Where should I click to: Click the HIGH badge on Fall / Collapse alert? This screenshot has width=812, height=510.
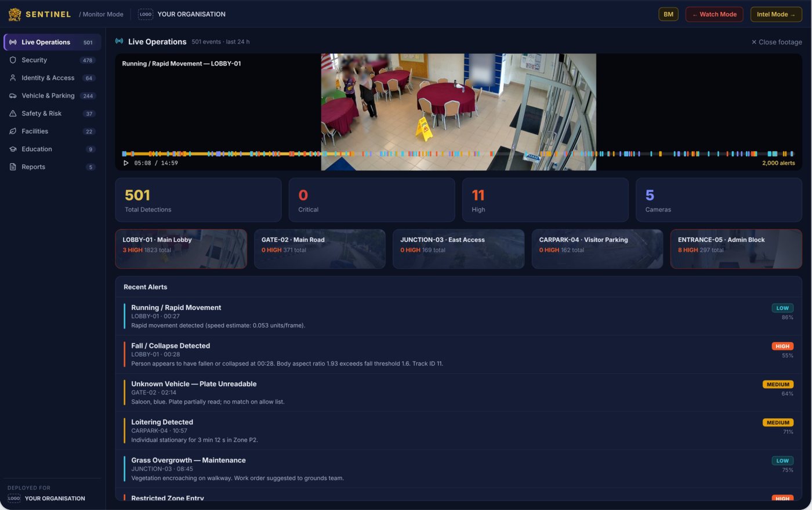tap(782, 346)
